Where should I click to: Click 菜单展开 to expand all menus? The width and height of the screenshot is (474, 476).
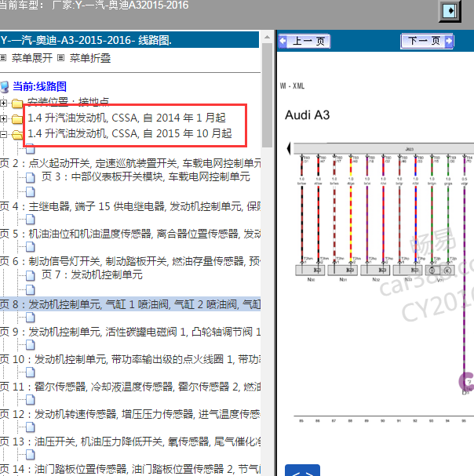pos(32,58)
